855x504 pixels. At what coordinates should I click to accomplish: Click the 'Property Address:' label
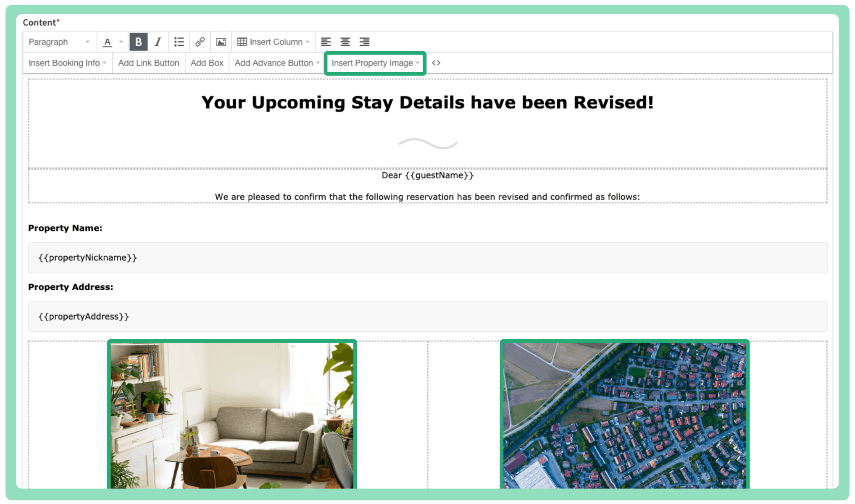pyautogui.click(x=71, y=287)
